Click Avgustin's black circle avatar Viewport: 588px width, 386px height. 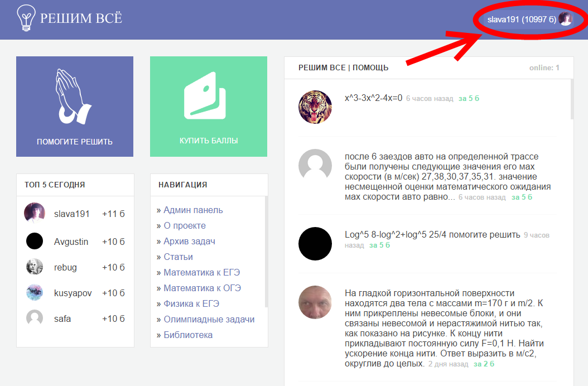click(x=35, y=242)
